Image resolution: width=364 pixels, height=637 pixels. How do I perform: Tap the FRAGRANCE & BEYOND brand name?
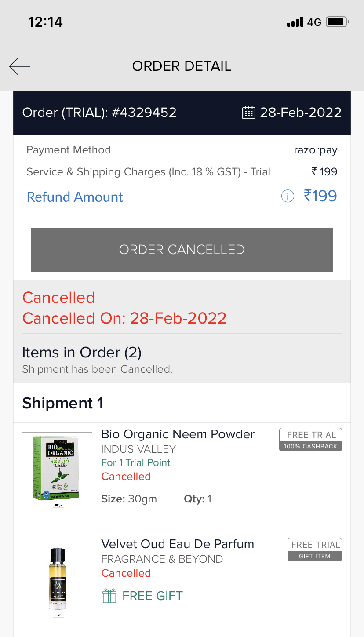click(x=162, y=559)
